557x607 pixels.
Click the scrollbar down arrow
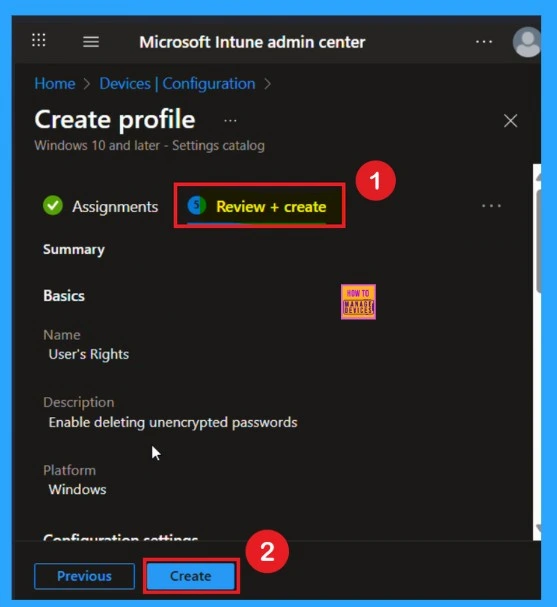pyautogui.click(x=538, y=528)
